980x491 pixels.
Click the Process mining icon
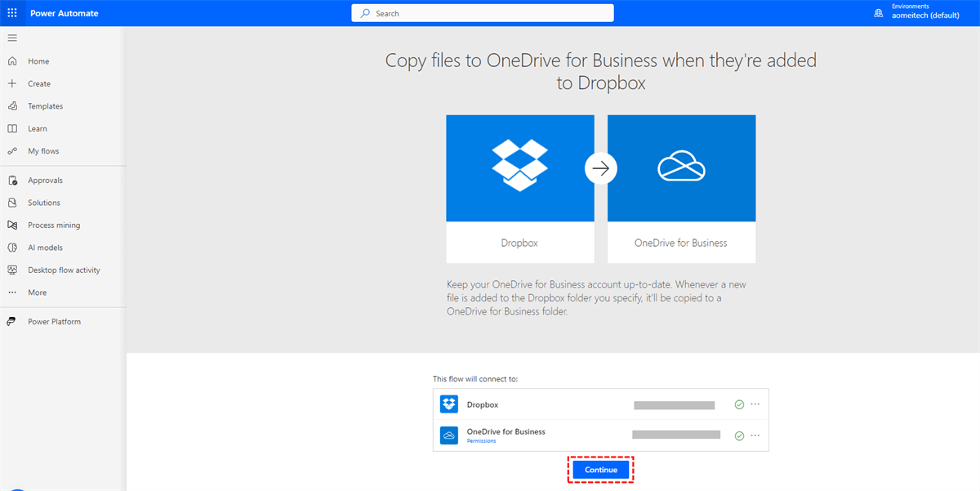(11, 225)
